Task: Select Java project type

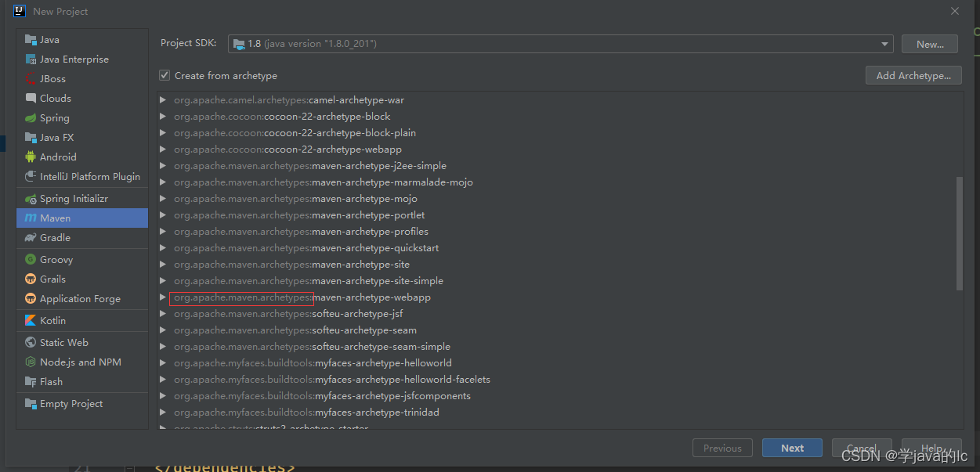Action: [x=82, y=40]
